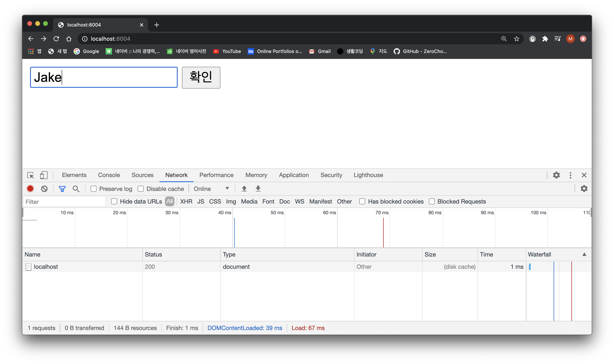Enable Preserve log checkbox
This screenshot has width=614, height=364.
[94, 189]
